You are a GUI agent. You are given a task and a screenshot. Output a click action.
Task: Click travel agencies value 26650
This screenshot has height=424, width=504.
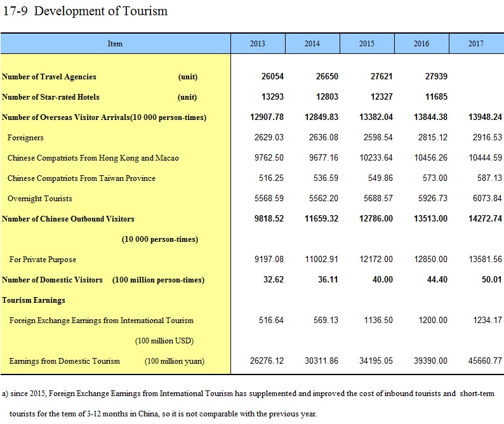(327, 77)
